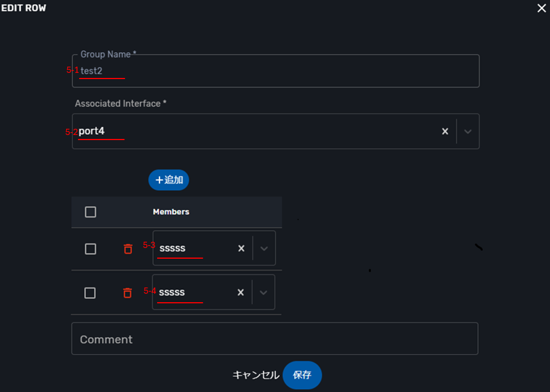
Task: Click the sssss value in first member row
Action: 172,249
